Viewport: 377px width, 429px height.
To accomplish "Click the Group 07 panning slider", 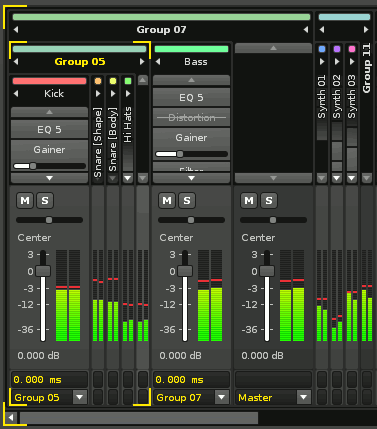I will (273, 220).
